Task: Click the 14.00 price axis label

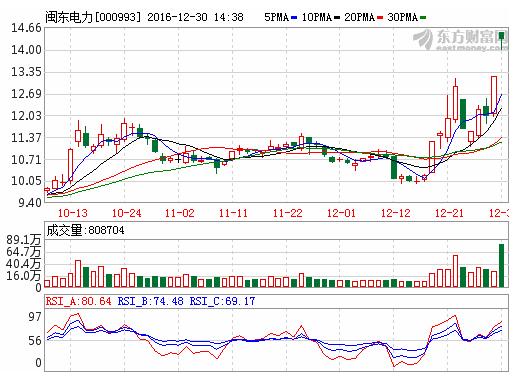Action: point(26,50)
